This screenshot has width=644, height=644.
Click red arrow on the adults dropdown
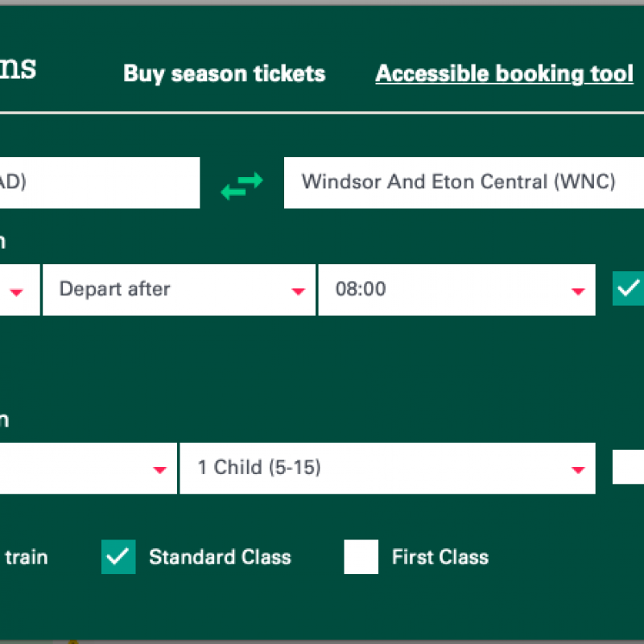pyautogui.click(x=159, y=470)
